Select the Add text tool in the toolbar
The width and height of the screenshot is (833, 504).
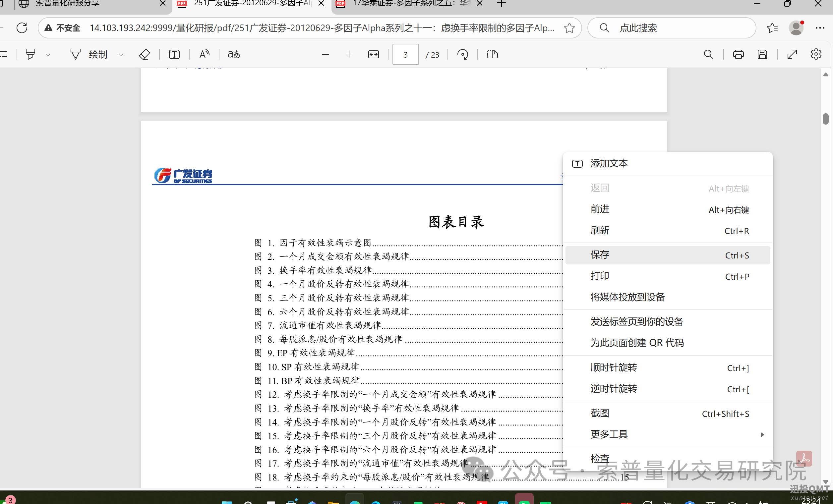point(174,54)
